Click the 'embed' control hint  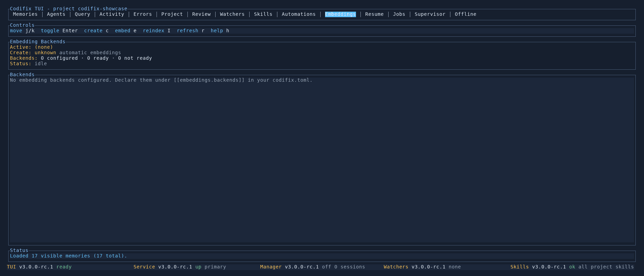(x=126, y=31)
